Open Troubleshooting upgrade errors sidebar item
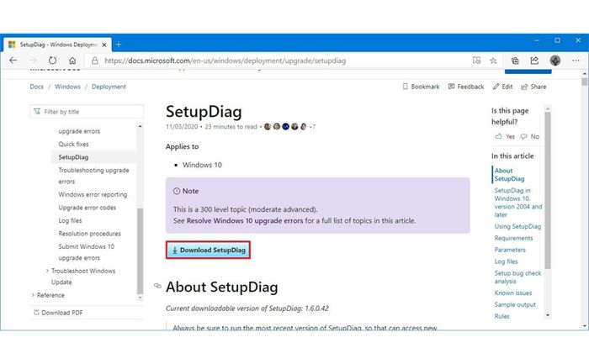The image size is (589, 364). 93,176
